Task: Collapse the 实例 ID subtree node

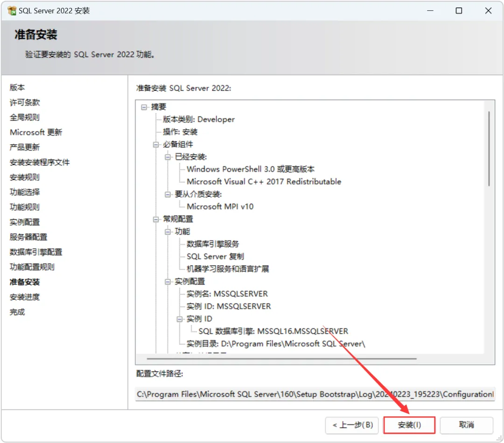Action: click(x=180, y=319)
